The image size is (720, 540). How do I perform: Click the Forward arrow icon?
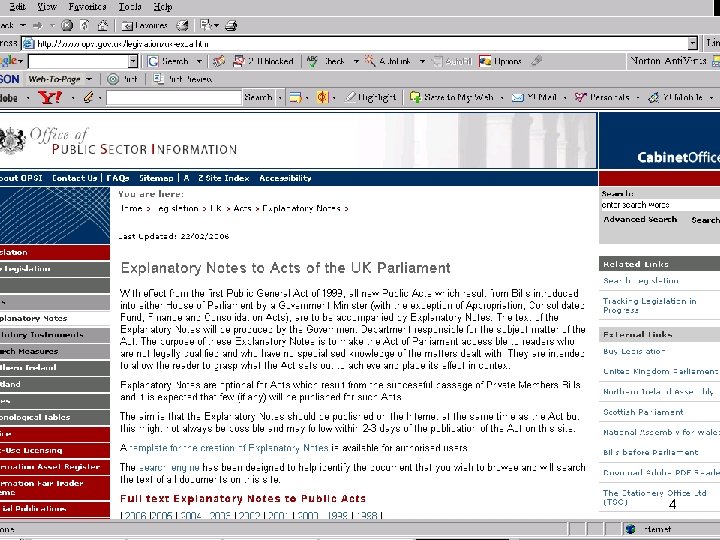38,25
